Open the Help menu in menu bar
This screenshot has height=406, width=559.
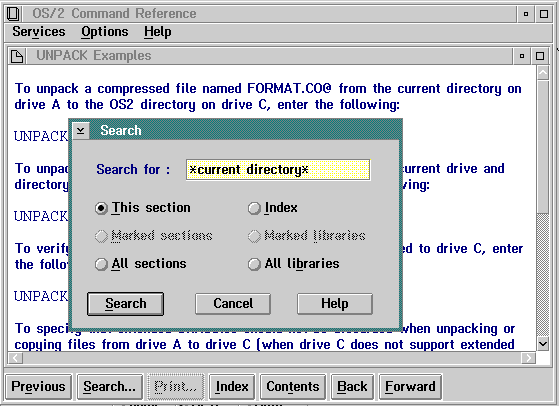click(x=158, y=32)
